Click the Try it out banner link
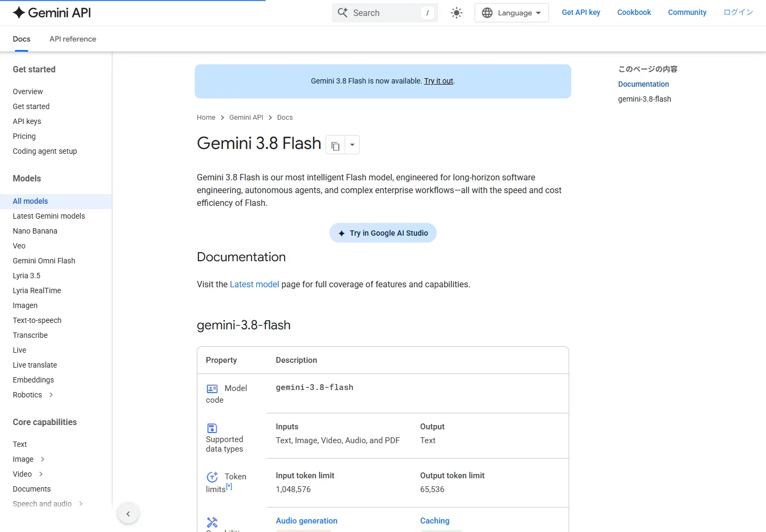The width and height of the screenshot is (766, 532). [439, 81]
